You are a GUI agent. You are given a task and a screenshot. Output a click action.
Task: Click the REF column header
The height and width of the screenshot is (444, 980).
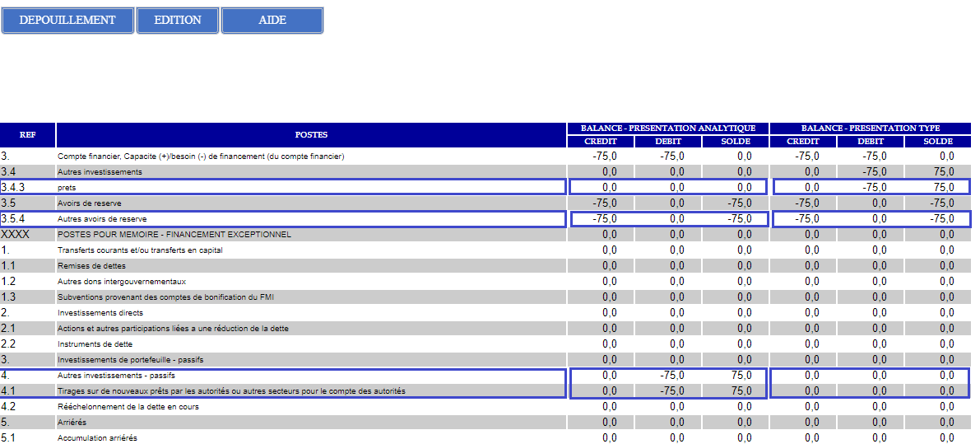28,135
